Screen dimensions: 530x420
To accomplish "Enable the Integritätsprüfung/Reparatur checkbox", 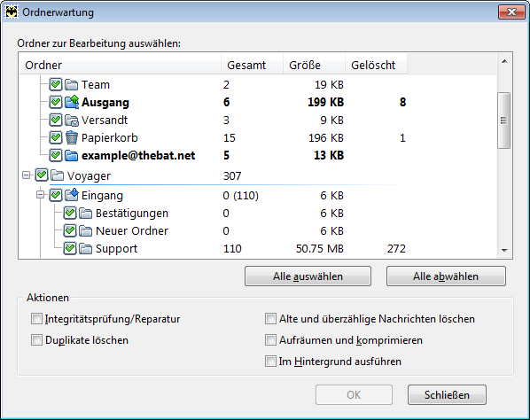I will [36, 318].
